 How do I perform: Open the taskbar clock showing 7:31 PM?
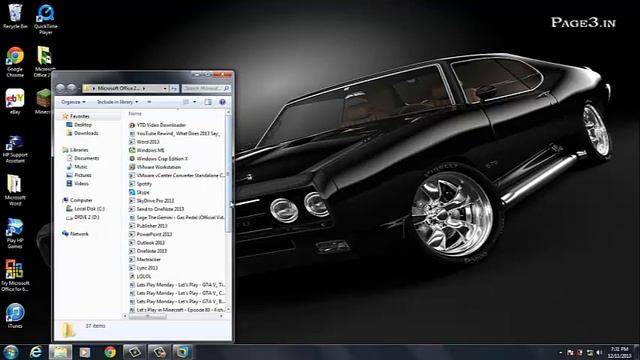coord(619,352)
